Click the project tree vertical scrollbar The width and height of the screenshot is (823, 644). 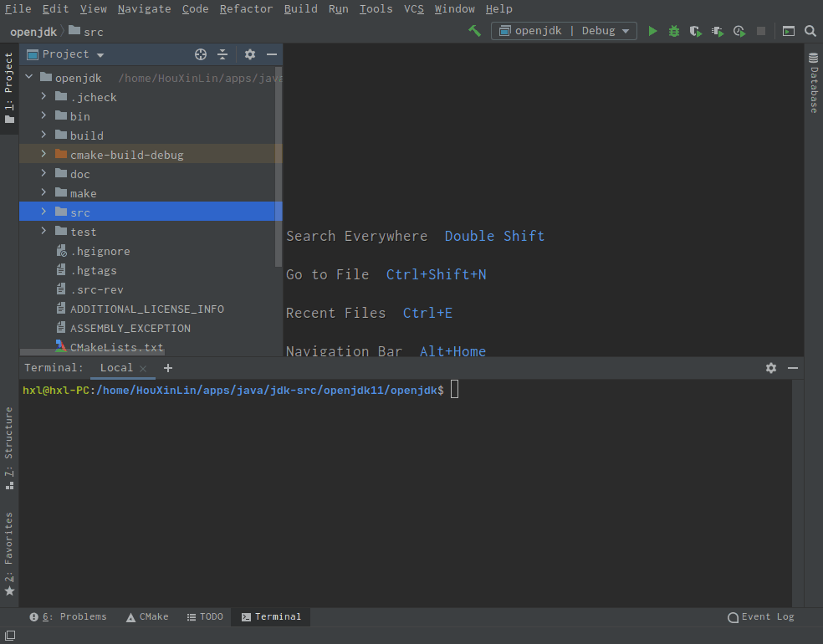click(x=279, y=167)
